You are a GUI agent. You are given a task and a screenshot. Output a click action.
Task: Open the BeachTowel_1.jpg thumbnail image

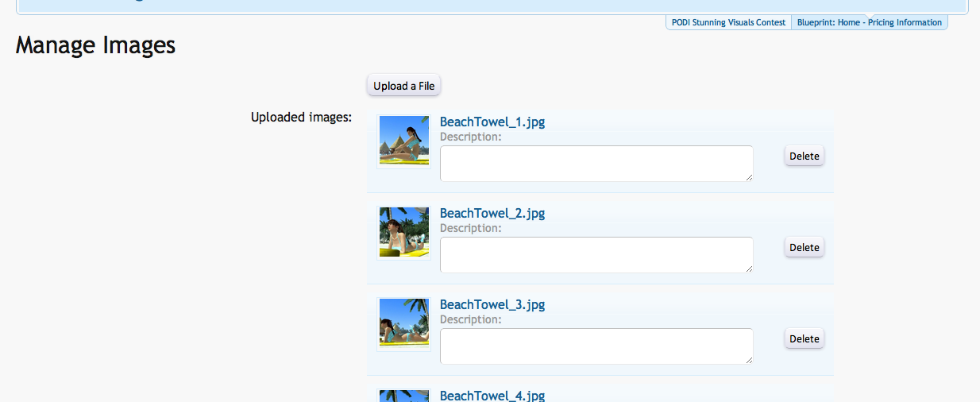coord(403,141)
